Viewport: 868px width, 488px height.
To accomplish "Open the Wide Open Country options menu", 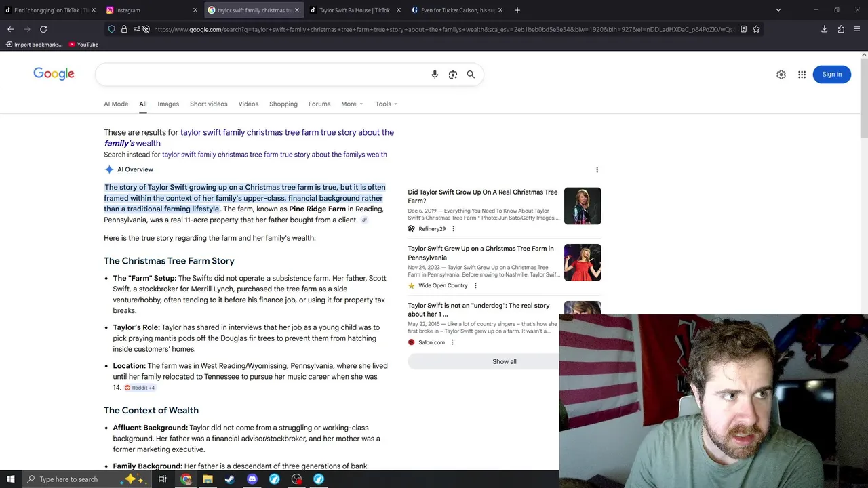I will (475, 286).
